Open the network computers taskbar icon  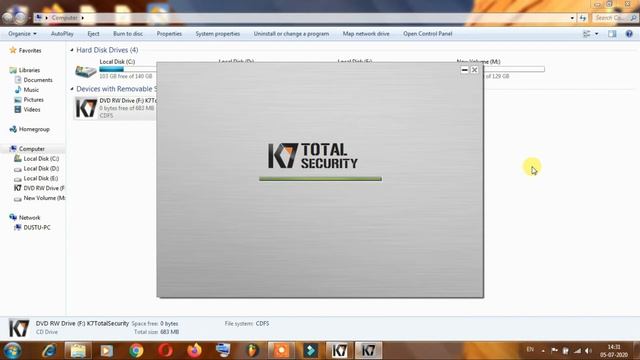click(x=223, y=351)
